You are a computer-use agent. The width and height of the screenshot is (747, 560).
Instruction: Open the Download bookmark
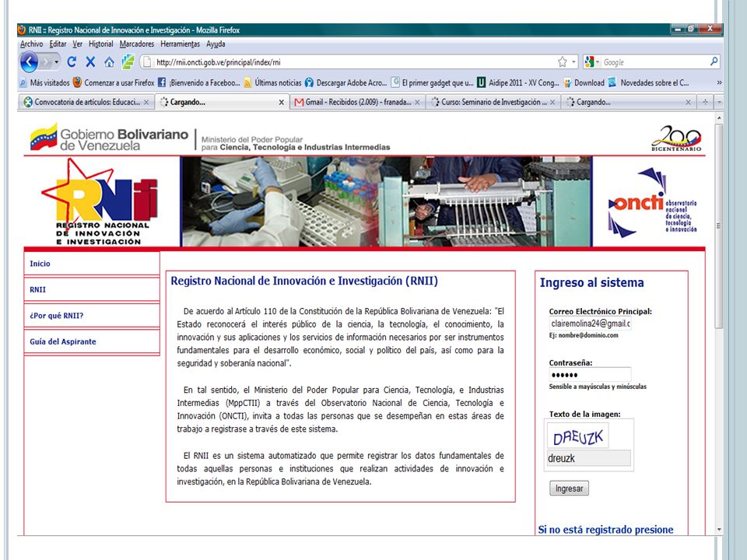[x=584, y=82]
